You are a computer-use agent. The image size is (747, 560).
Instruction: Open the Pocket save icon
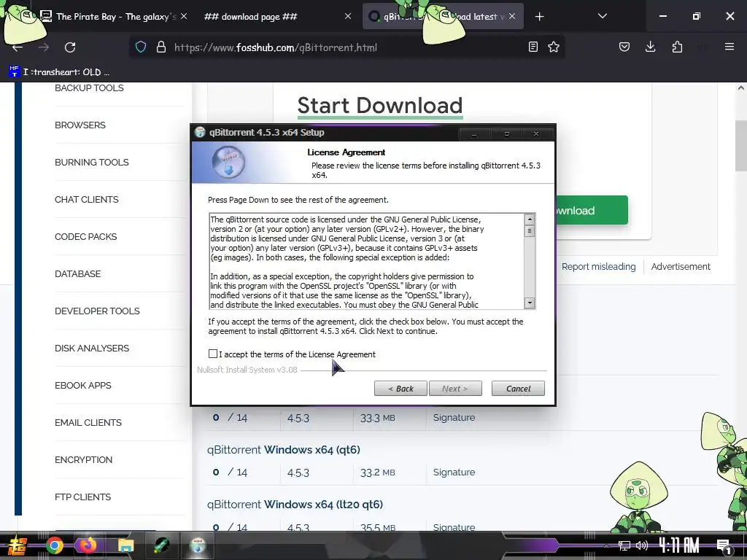pyautogui.click(x=624, y=47)
